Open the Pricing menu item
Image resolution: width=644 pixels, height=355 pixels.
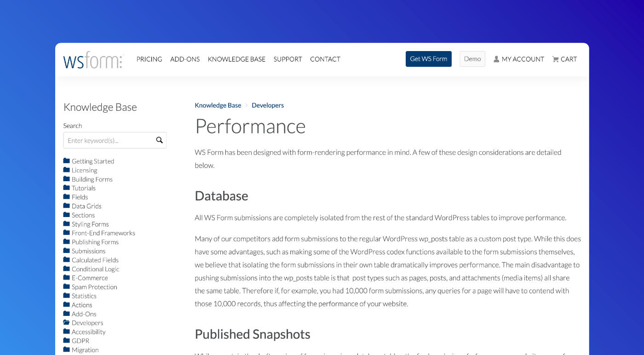point(149,59)
